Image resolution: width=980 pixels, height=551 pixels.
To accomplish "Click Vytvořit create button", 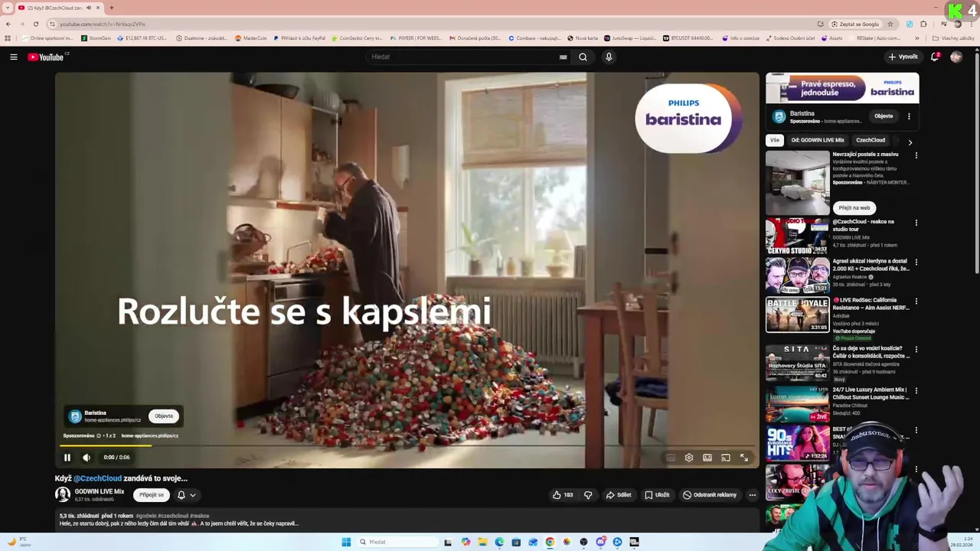I will click(903, 57).
